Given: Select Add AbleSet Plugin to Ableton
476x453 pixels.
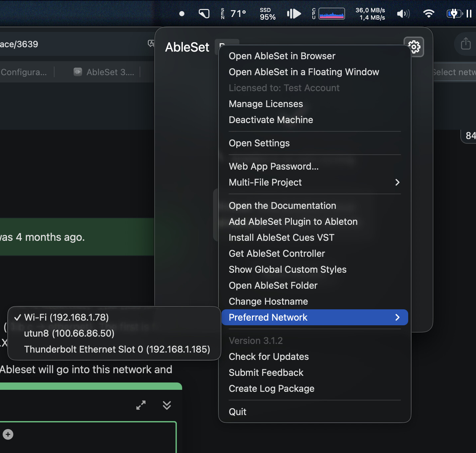Looking at the screenshot, I should (x=315, y=222).
